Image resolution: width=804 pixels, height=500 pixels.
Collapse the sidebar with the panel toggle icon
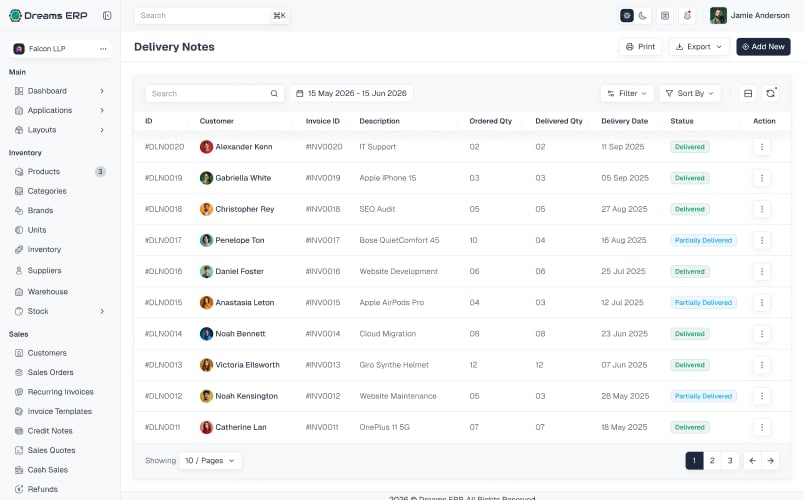107,15
